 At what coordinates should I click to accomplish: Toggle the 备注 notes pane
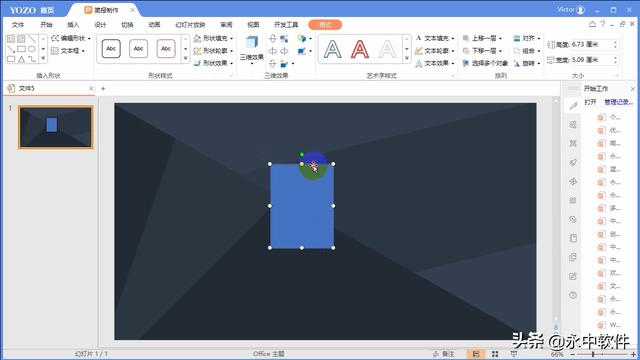[x=444, y=353]
